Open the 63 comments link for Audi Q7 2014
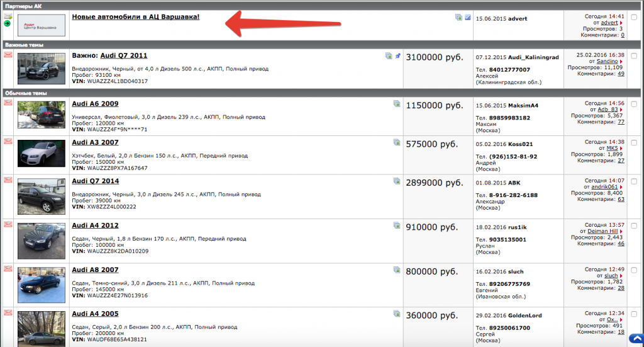This screenshot has width=644, height=347. click(621, 199)
